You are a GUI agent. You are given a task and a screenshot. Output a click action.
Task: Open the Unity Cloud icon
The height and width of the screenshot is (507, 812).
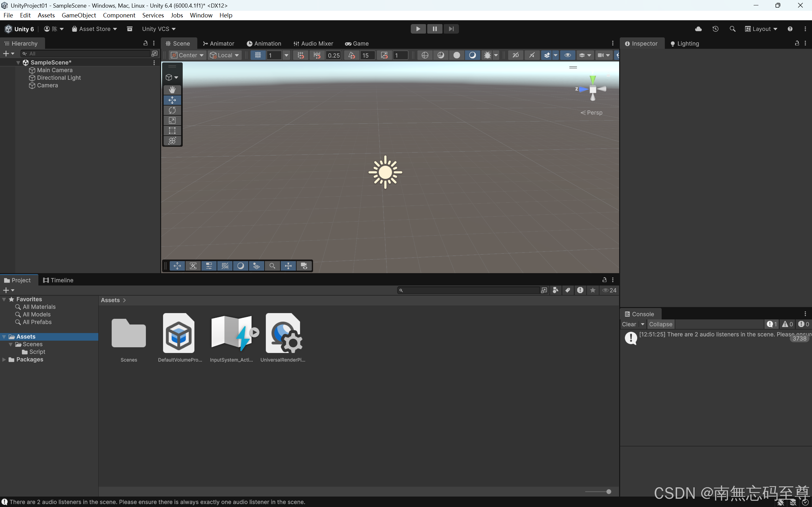tap(698, 29)
